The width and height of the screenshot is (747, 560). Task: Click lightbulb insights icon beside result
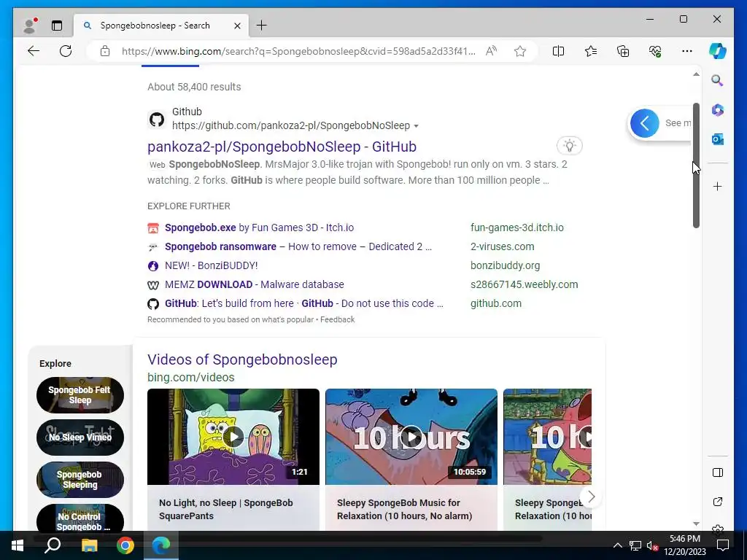tap(569, 146)
